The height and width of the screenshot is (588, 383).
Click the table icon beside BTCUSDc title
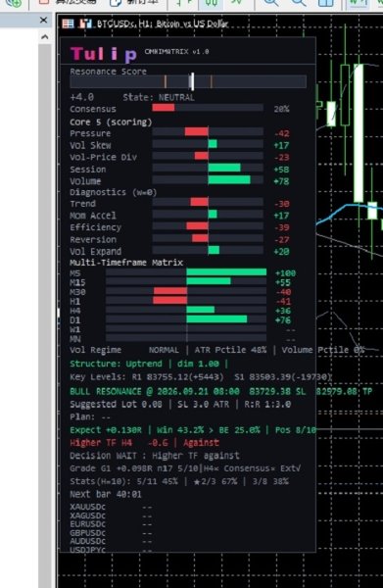(x=68, y=24)
